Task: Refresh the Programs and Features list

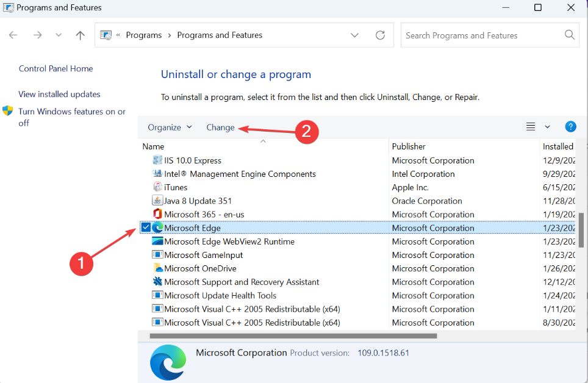Action: click(x=380, y=35)
